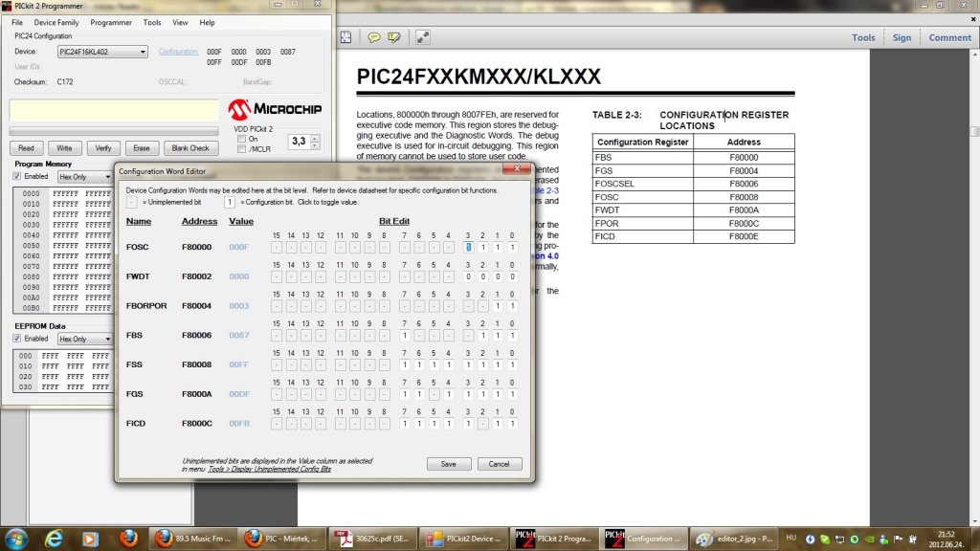
Task: Open the Comment pane in the PDF reader
Action: pos(949,37)
